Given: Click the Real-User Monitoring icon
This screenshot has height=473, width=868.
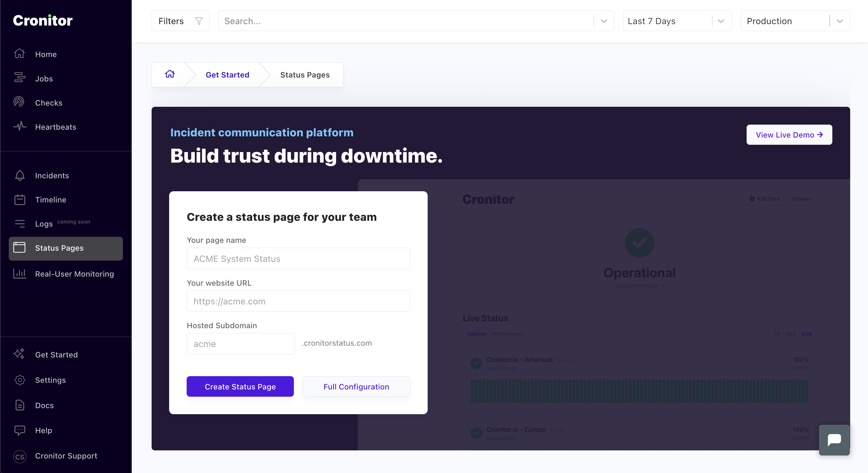Looking at the screenshot, I should click(x=20, y=273).
